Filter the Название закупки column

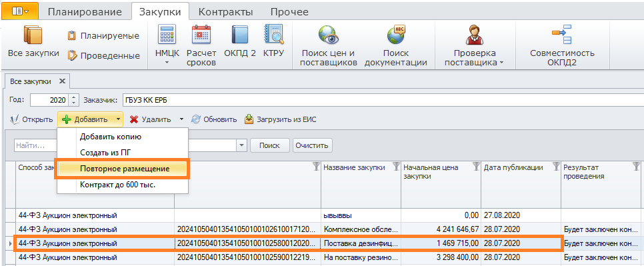coord(397,166)
